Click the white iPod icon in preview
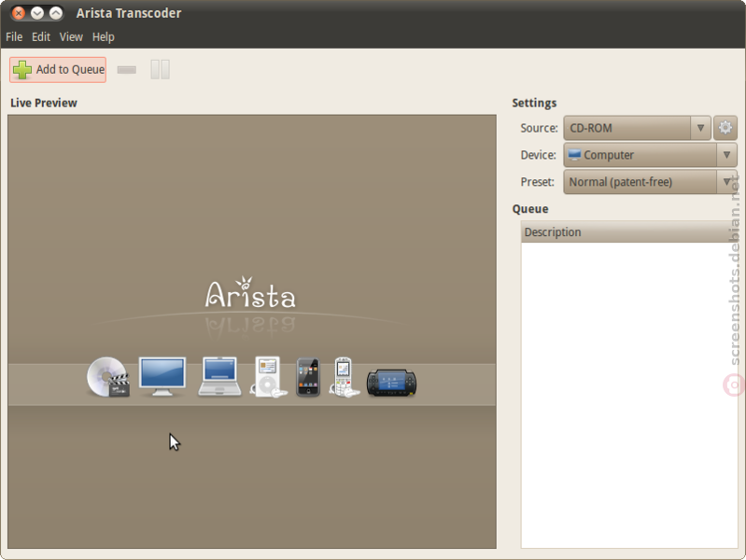746x560 pixels. (268, 376)
